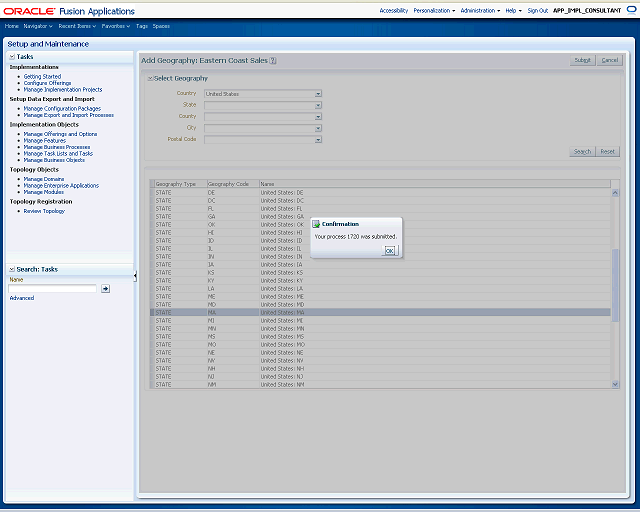Open Manage Business Objects link
640x512 pixels.
[54, 160]
